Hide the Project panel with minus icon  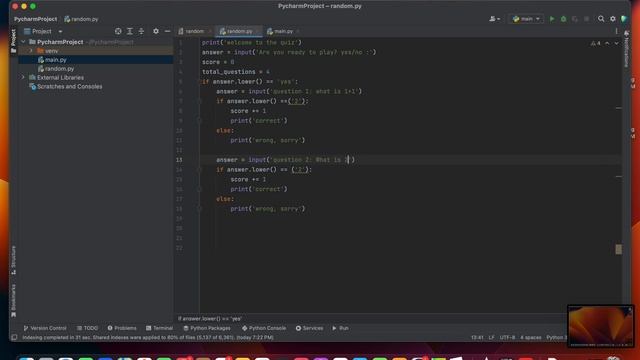(167, 31)
